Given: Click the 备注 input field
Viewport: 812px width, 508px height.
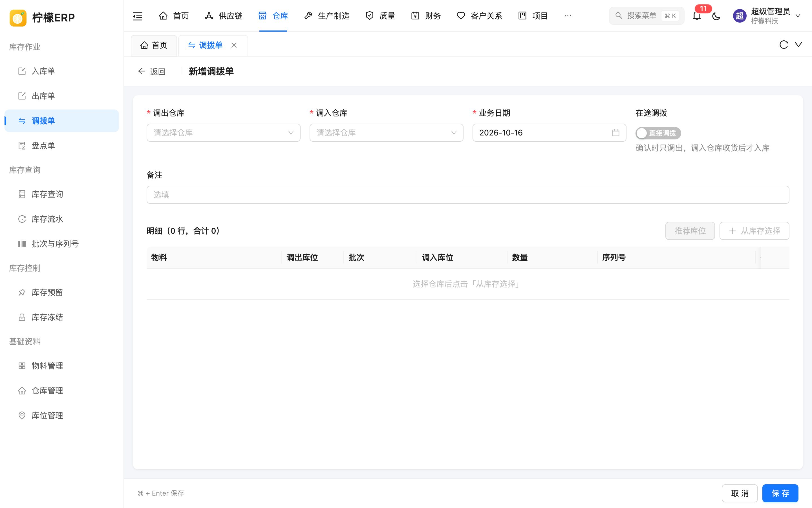Looking at the screenshot, I should (468, 194).
